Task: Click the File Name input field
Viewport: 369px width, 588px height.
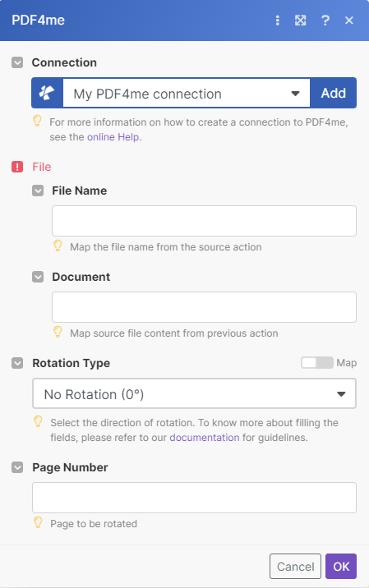Action: click(x=204, y=221)
